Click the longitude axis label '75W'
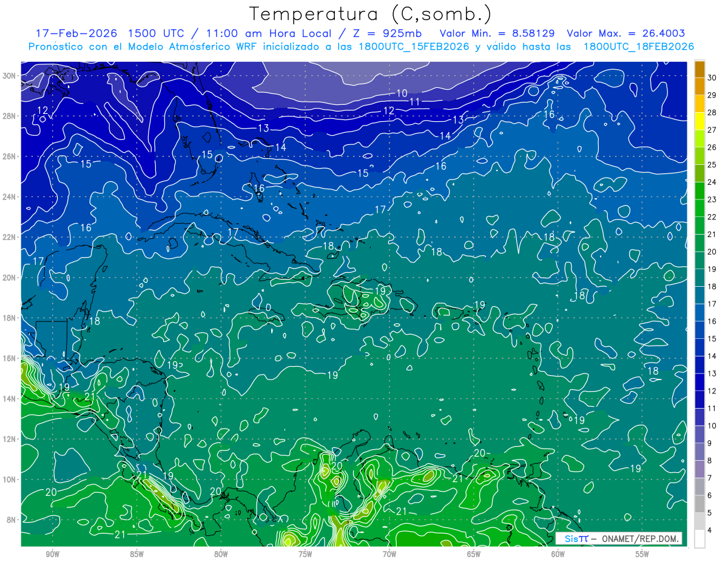 click(305, 554)
